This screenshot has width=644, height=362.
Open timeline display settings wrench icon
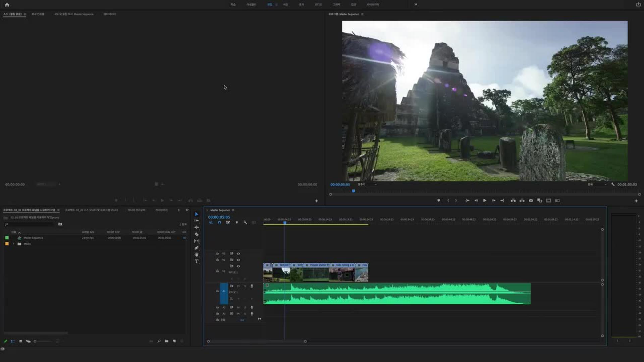245,223
